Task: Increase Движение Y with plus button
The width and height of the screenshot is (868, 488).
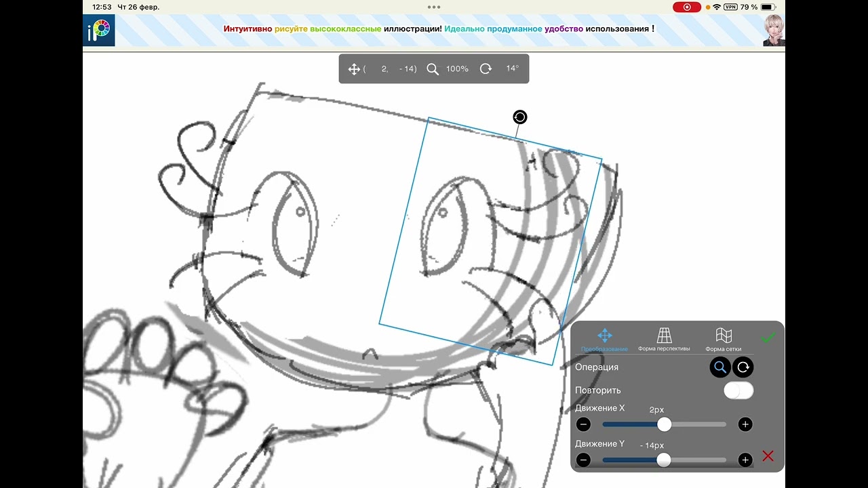Action: (x=745, y=460)
